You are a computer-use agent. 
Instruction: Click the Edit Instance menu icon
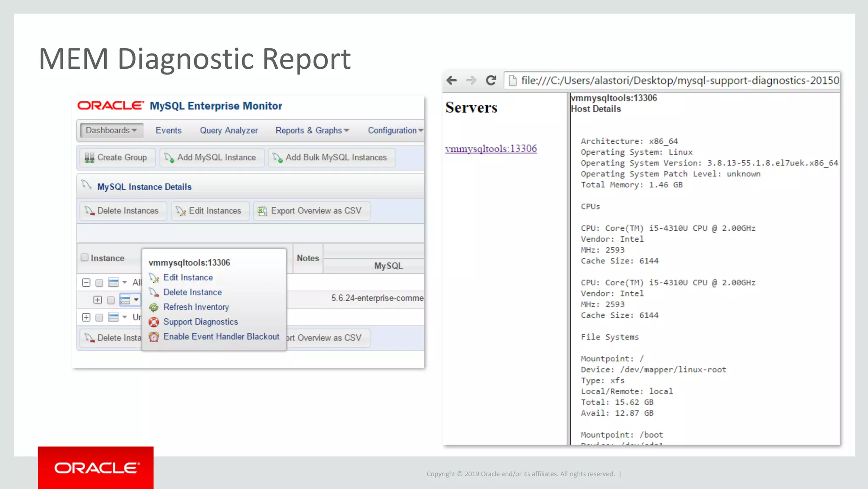(154, 278)
